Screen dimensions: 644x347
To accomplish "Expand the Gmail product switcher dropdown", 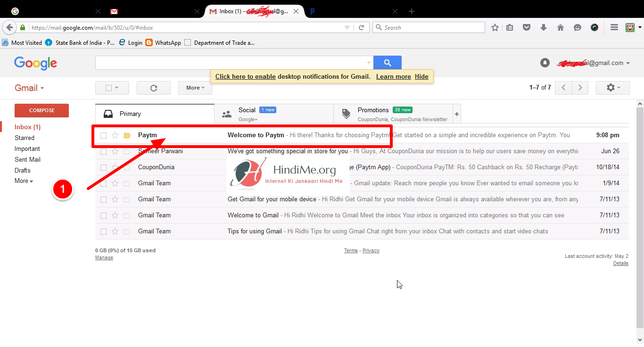I will pyautogui.click(x=29, y=88).
